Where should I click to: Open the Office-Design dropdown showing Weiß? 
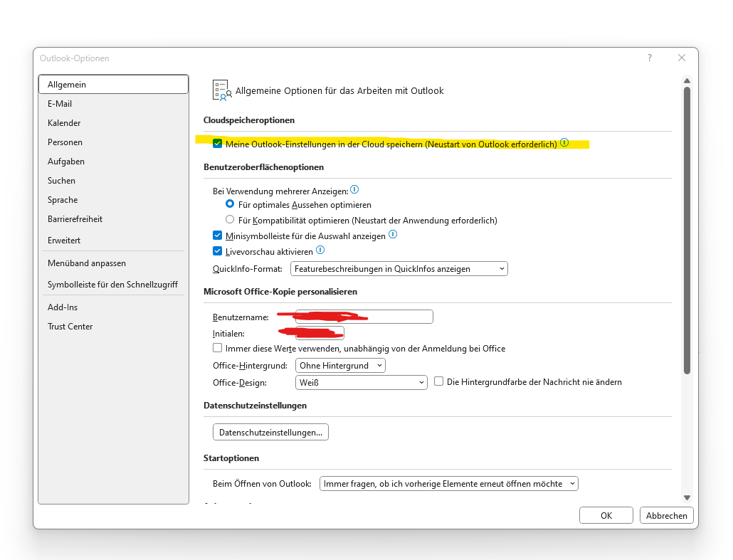coord(362,382)
